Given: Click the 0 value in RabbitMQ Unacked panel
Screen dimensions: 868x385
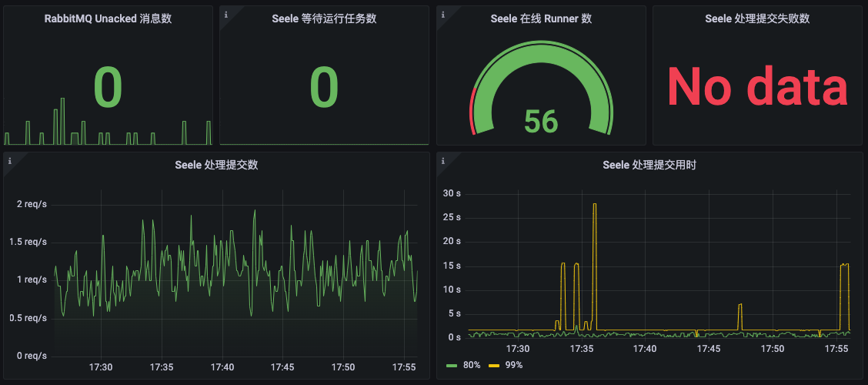Looking at the screenshot, I should pos(108,88).
